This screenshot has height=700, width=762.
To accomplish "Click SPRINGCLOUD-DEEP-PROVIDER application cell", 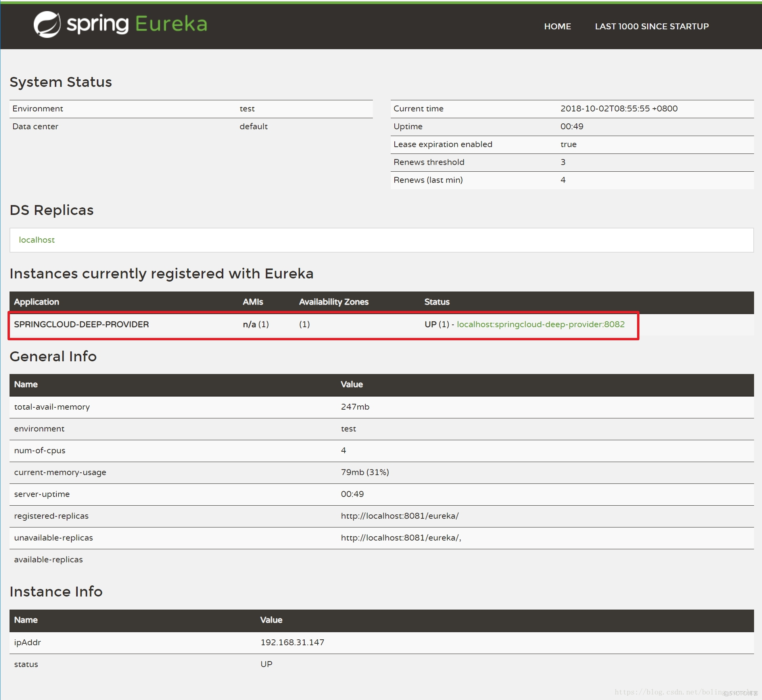I will pyautogui.click(x=81, y=324).
